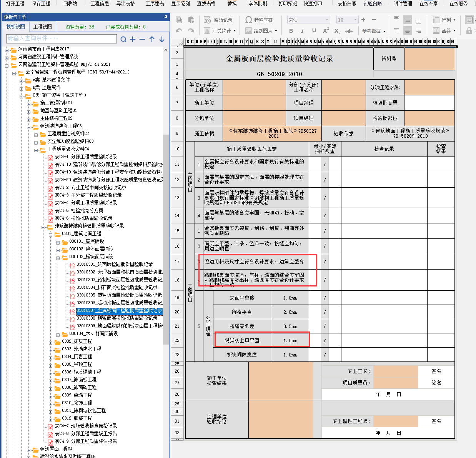The image size is (476, 458).
Task: Select 03010301_砖面层检验批质量验收记录 in tree
Action: [x=115, y=265]
